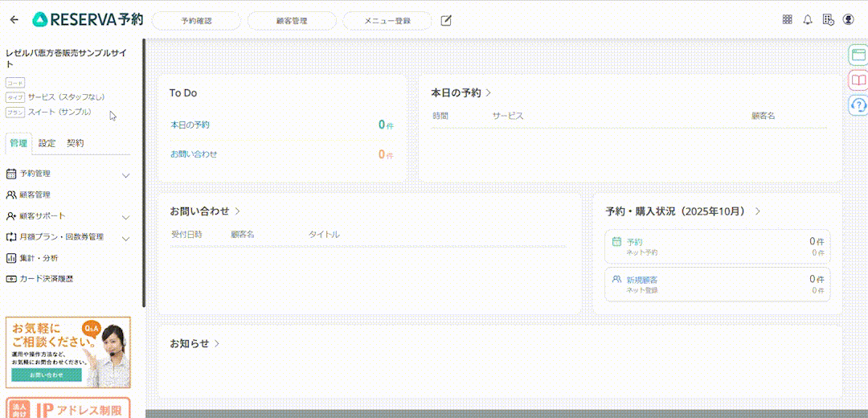Open the 予約・購入状況 heading link
The width and height of the screenshot is (868, 418).
click(683, 211)
